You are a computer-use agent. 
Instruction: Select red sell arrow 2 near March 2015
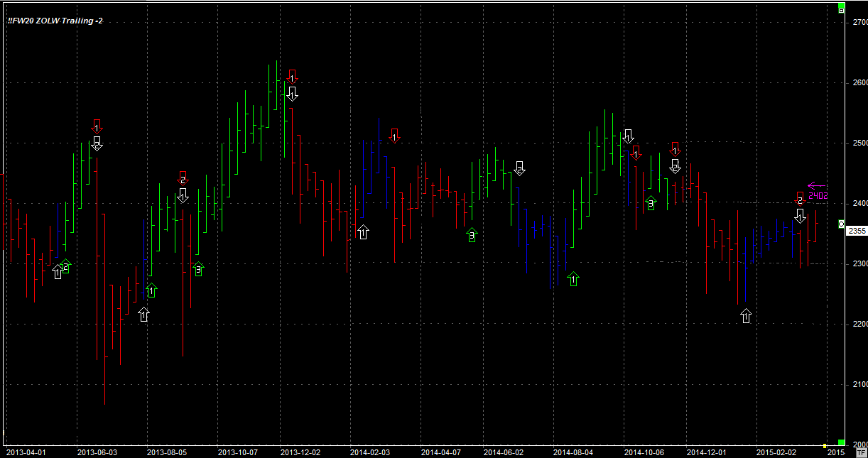coord(800,199)
